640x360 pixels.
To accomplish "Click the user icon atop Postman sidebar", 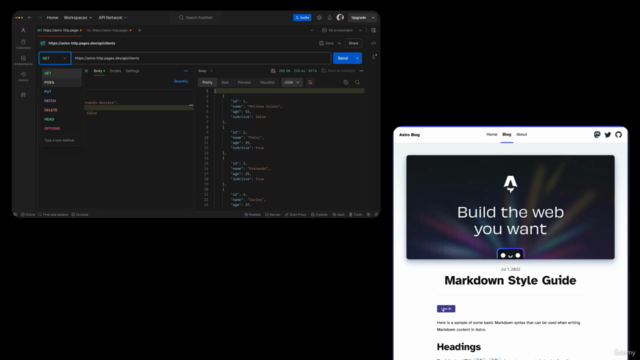I will [23, 30].
